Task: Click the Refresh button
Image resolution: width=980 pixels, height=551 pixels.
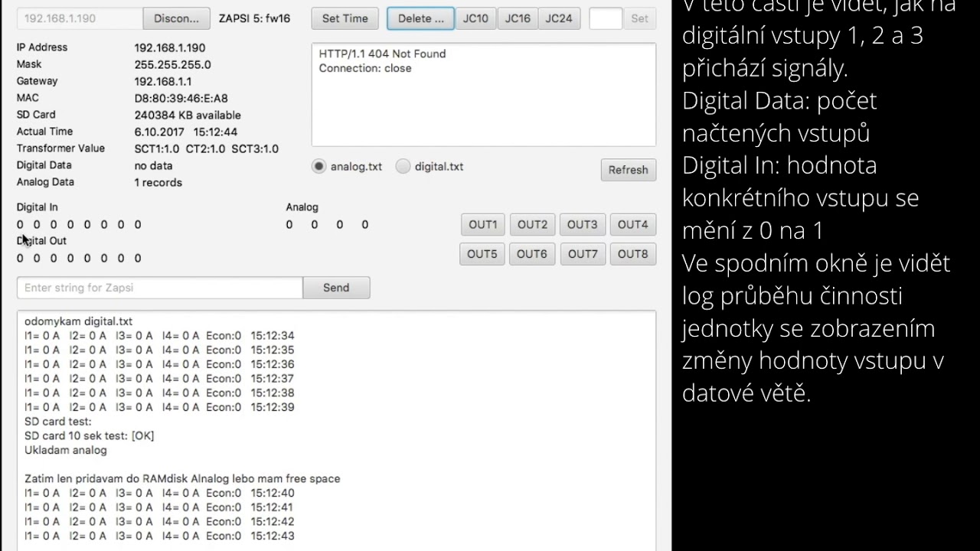Action: pos(628,170)
